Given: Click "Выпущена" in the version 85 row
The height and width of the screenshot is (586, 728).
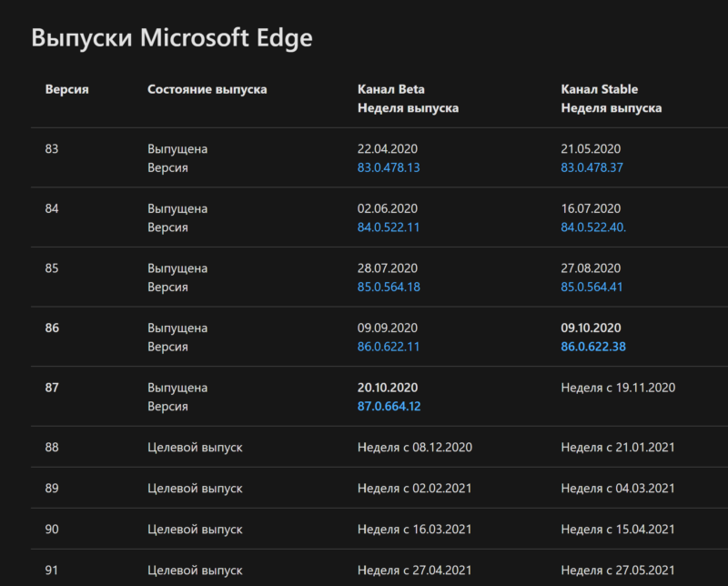Looking at the screenshot, I should click(177, 268).
